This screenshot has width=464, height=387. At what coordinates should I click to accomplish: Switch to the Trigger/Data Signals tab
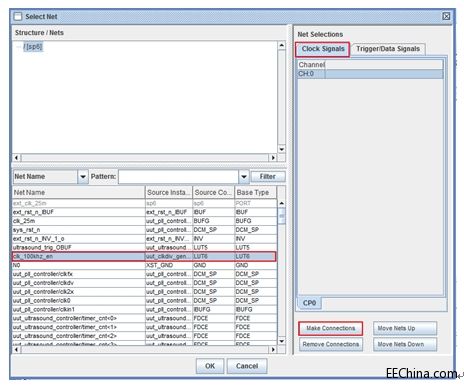click(388, 49)
